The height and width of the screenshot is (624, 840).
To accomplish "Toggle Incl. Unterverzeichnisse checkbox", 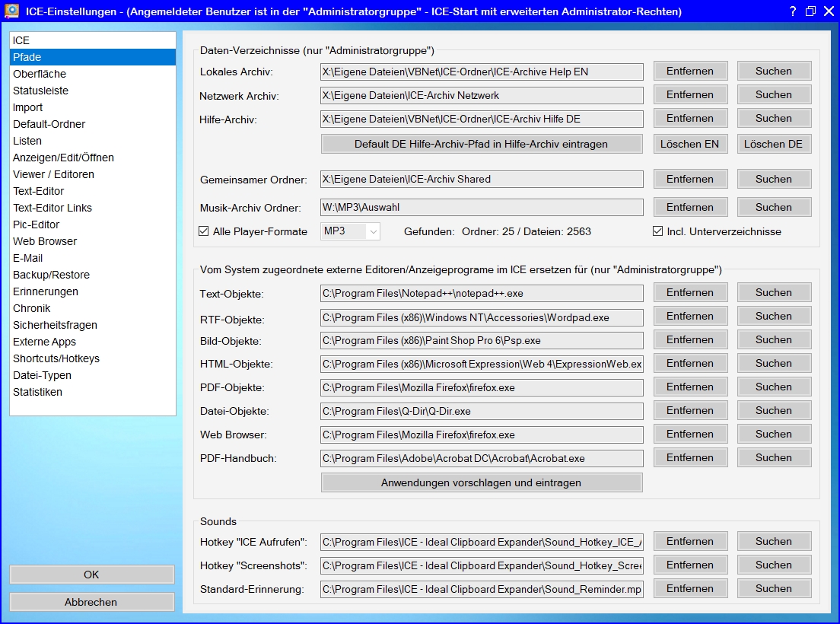I will click(x=658, y=231).
